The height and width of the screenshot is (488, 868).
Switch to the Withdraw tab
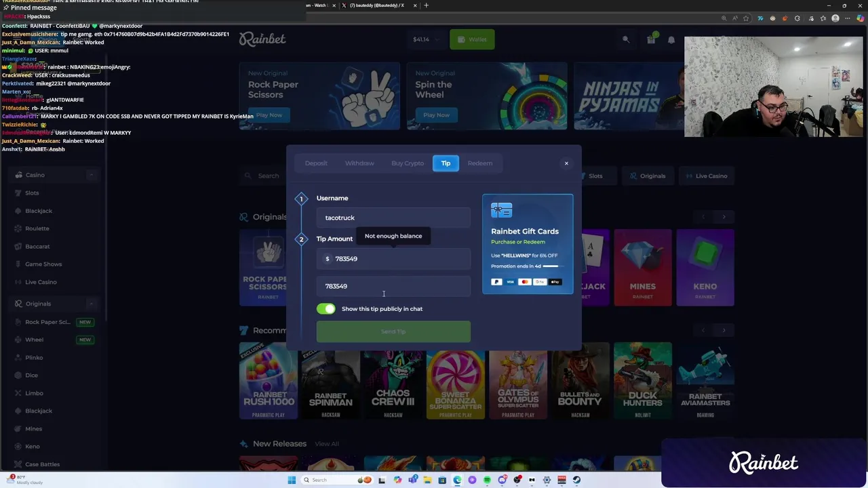359,163
